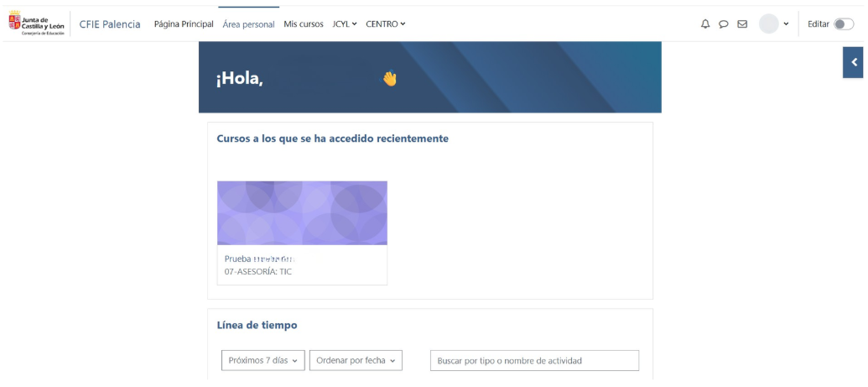
Task: Expand the JCYL menu
Action: (345, 24)
